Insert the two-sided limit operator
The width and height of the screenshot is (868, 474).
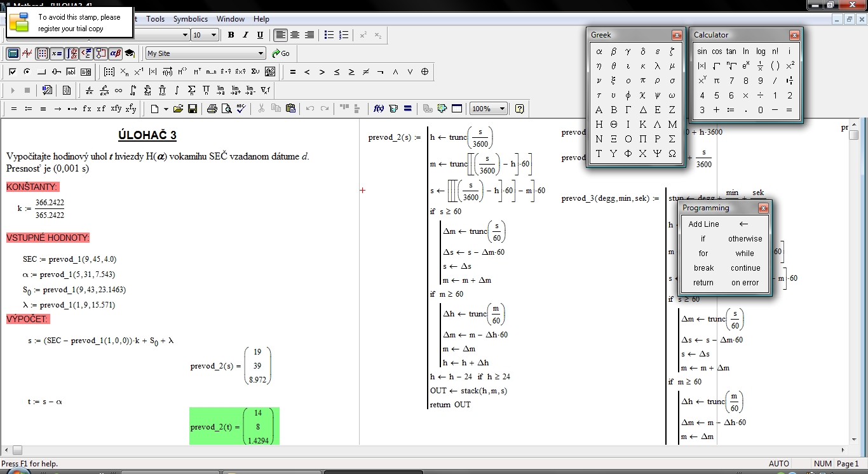pyautogui.click(x=221, y=90)
